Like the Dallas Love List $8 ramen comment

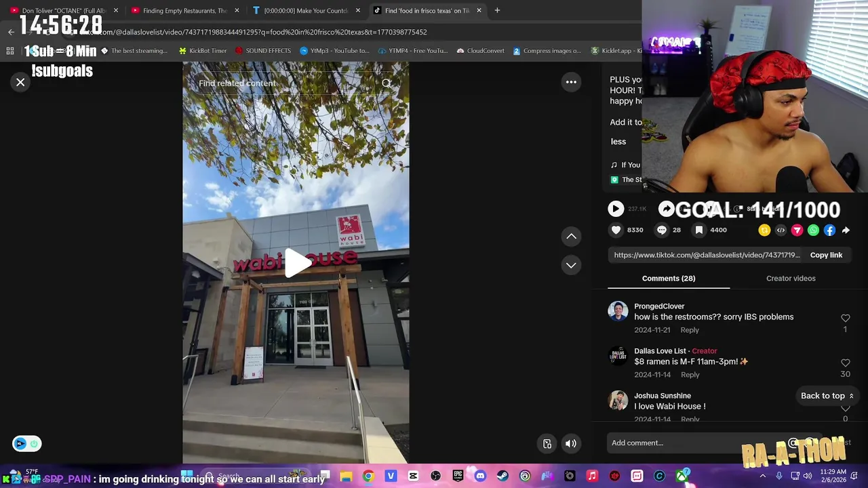point(845,363)
